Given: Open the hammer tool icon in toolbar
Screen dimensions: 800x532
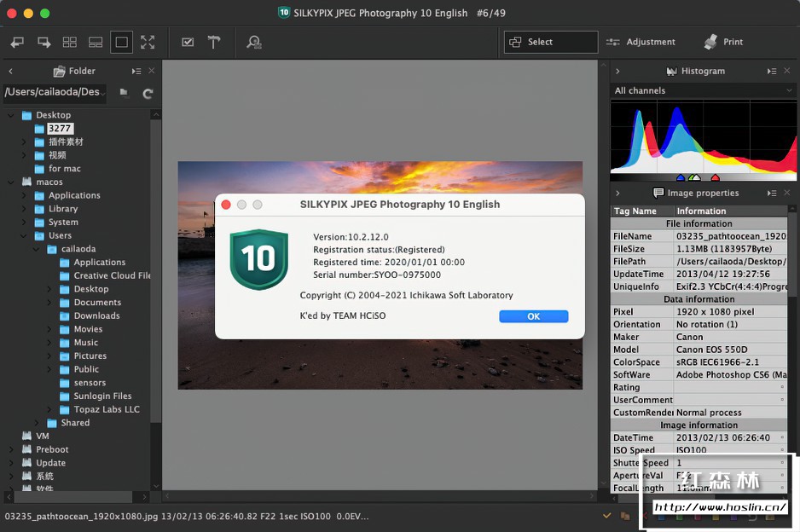Looking at the screenshot, I should pyautogui.click(x=214, y=42).
